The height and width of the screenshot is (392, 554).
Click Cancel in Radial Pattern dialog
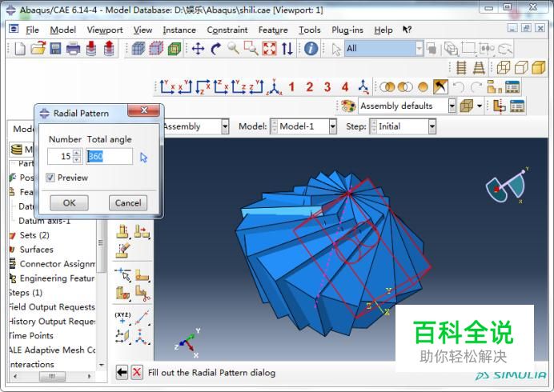[128, 202]
